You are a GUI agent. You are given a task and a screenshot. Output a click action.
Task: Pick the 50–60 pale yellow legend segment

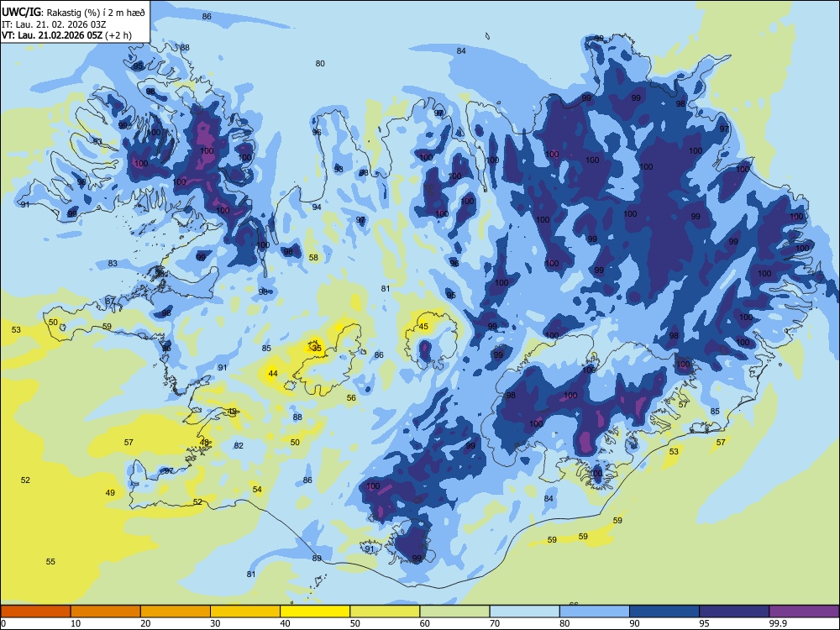coord(385,612)
